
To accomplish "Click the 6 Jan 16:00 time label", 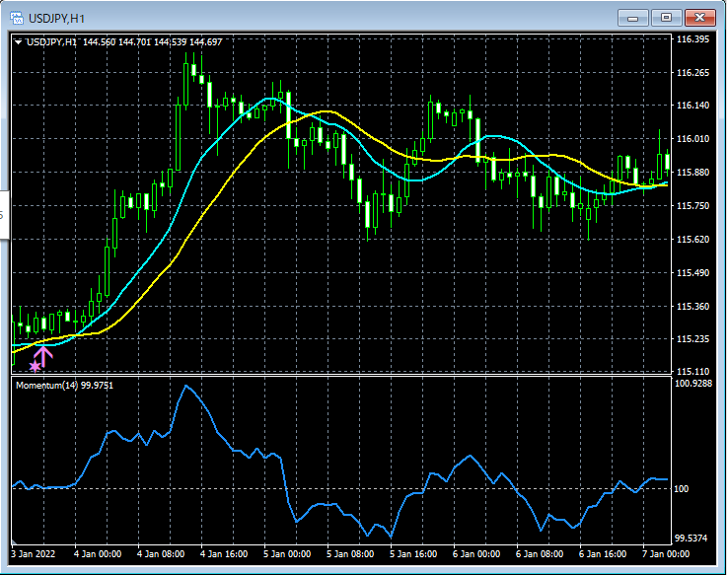I will (603, 554).
